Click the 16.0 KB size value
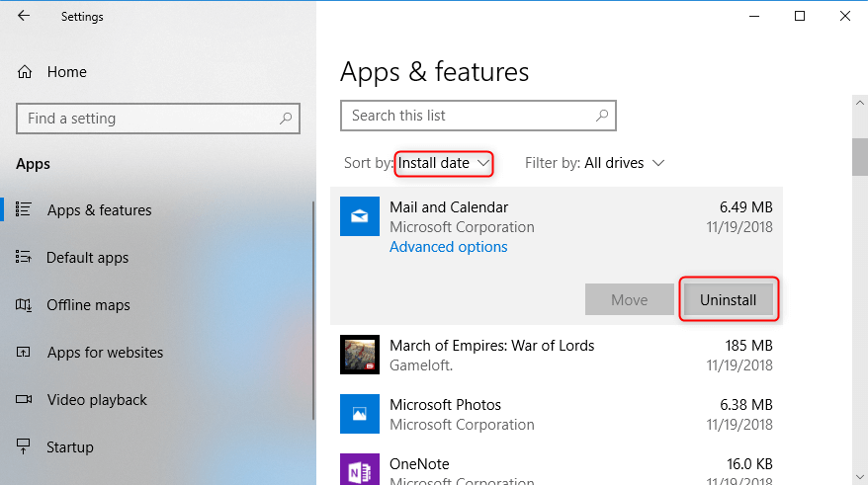The height and width of the screenshot is (485, 868). click(x=749, y=463)
